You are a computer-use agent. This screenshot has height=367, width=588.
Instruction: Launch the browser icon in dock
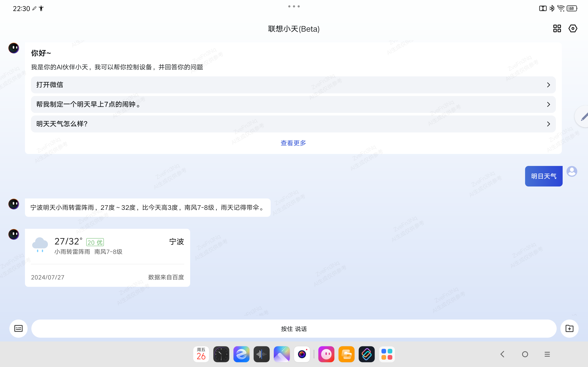point(241,354)
